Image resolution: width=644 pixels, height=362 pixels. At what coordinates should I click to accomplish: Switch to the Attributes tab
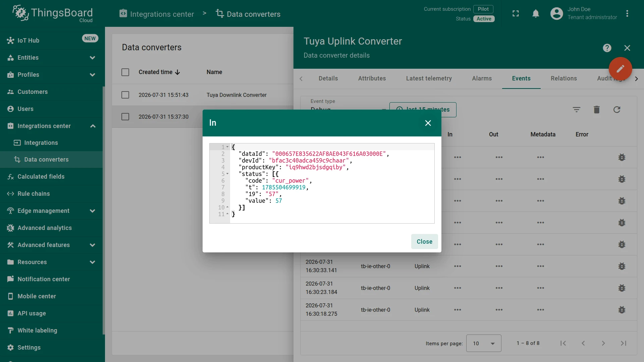[x=372, y=78]
